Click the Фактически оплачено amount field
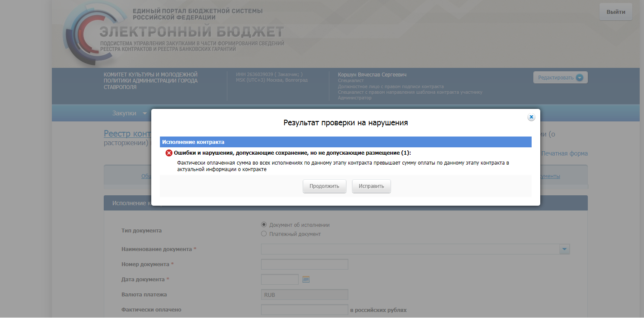The height and width of the screenshot is (318, 644). (305, 310)
